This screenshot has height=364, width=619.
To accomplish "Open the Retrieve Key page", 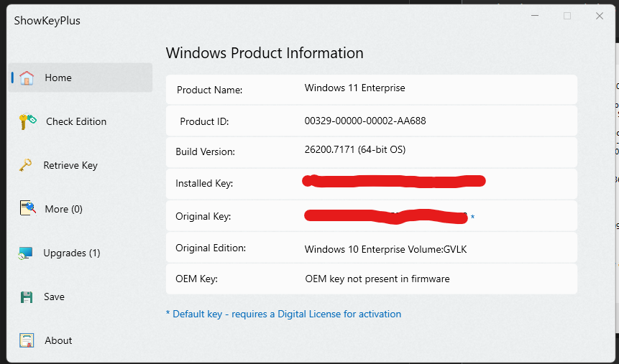I will click(x=70, y=165).
